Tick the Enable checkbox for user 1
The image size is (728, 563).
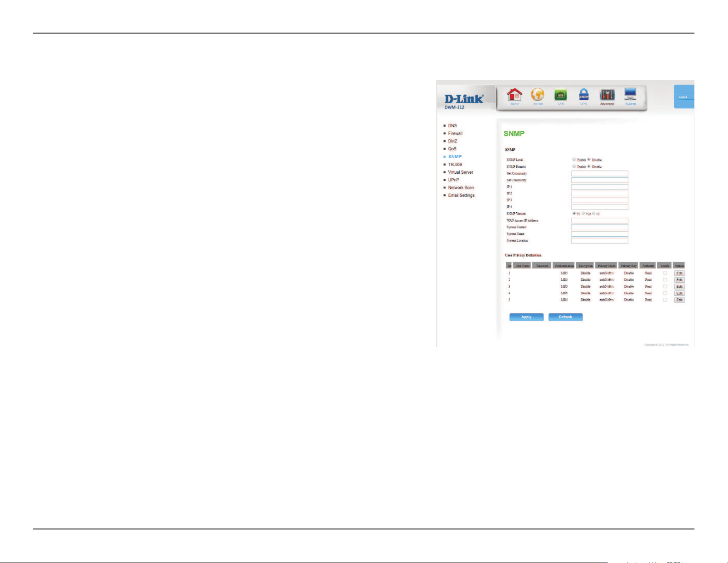[665, 273]
